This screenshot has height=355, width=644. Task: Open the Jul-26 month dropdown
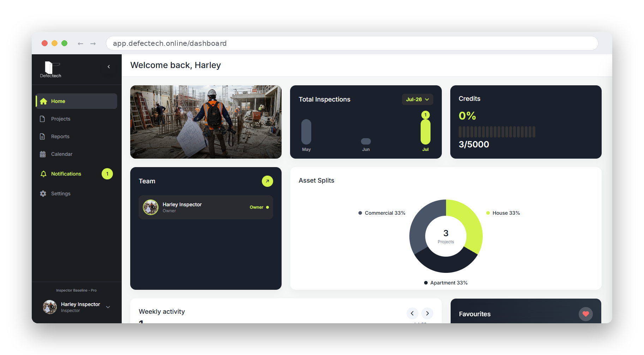pyautogui.click(x=417, y=99)
